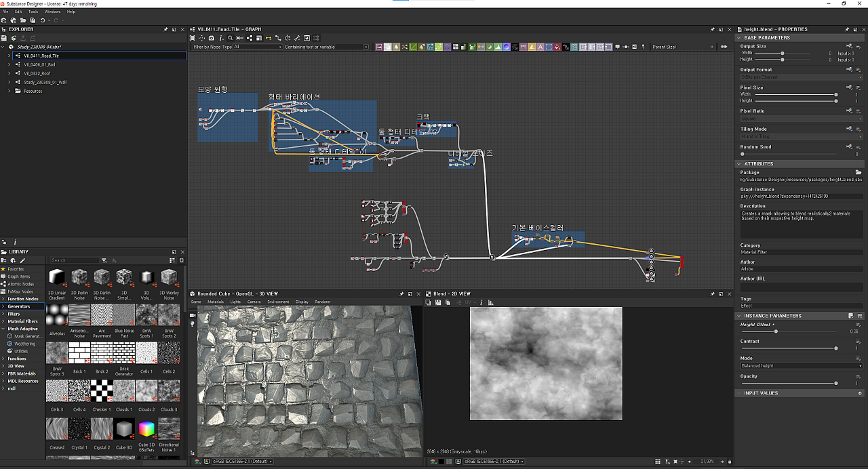Add a Bitmap node from the pink toolbar icon
Image resolution: width=868 pixels, height=469 pixels.
[380, 47]
